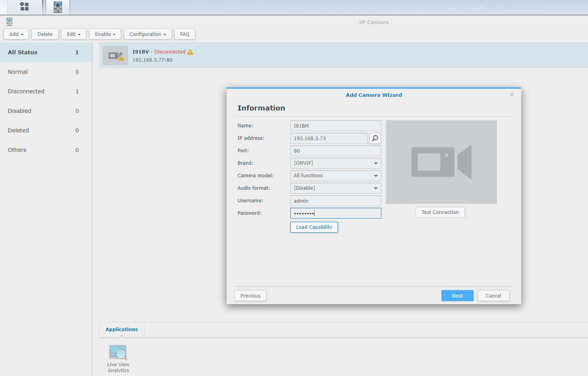Open the FAQ toolbar button
This screenshot has height=376, width=588.
click(x=184, y=34)
